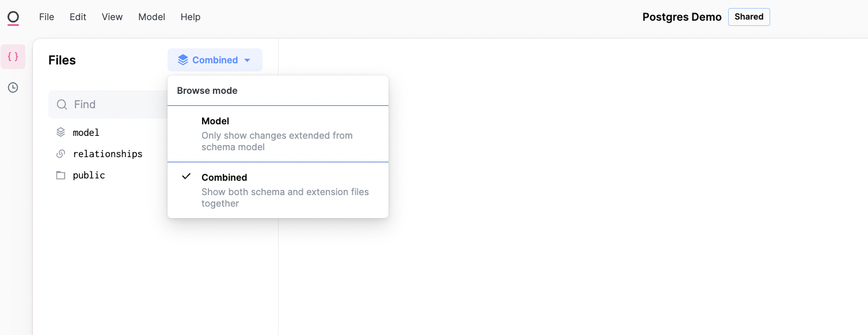Click the Postgres Demo project title
The width and height of the screenshot is (868, 335).
click(x=682, y=17)
